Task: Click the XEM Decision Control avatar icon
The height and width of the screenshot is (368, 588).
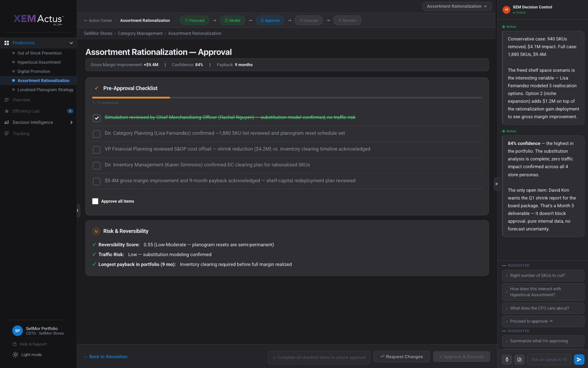Action: pyautogui.click(x=506, y=9)
